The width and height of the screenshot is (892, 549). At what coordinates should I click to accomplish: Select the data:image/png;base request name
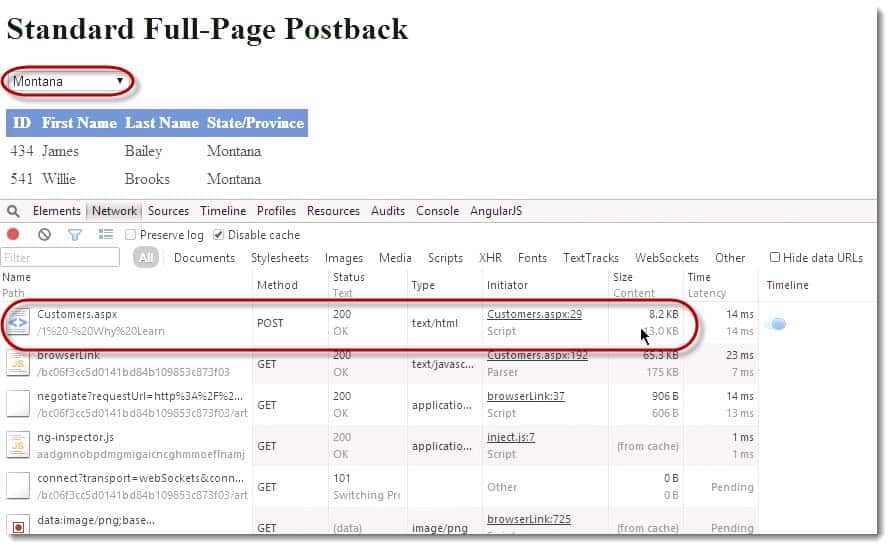coord(96,520)
